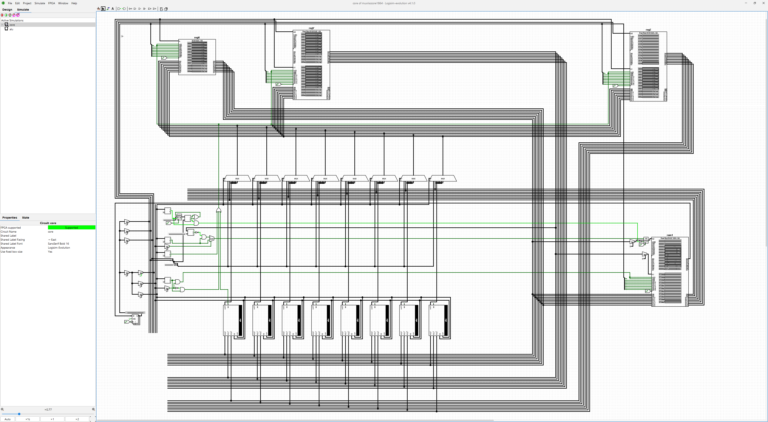
Task: Click the green enable simulation icon
Action: [6, 15]
